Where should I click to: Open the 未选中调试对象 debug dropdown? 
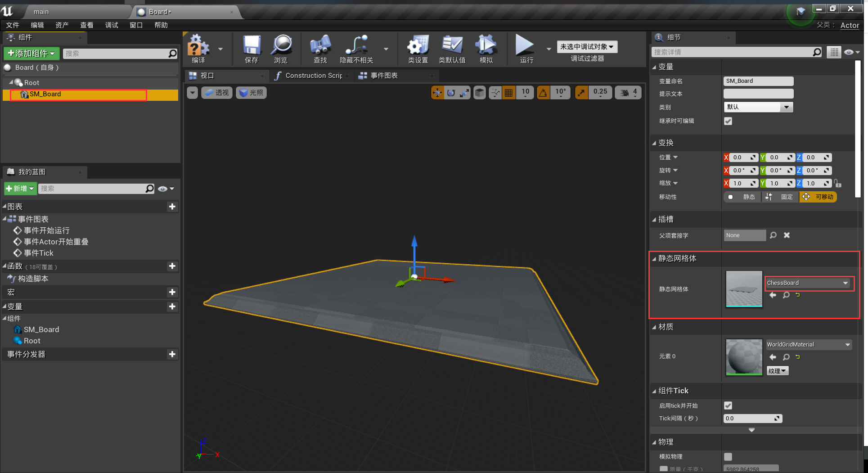tap(587, 47)
